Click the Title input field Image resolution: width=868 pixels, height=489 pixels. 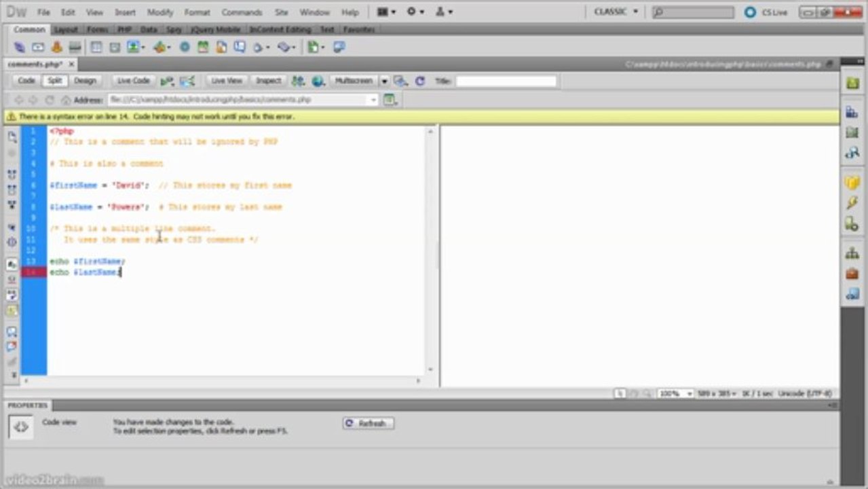[506, 81]
